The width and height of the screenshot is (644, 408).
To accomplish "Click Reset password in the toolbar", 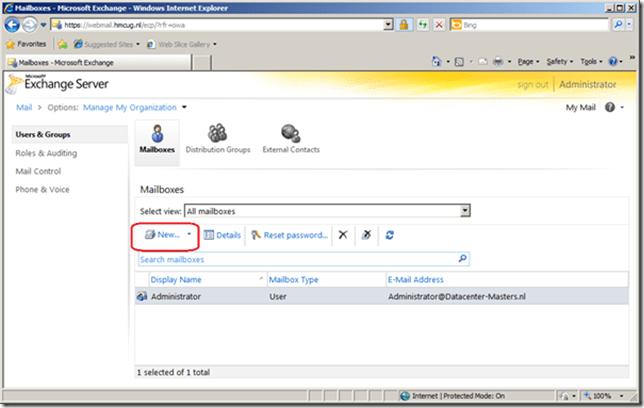I will (289, 235).
